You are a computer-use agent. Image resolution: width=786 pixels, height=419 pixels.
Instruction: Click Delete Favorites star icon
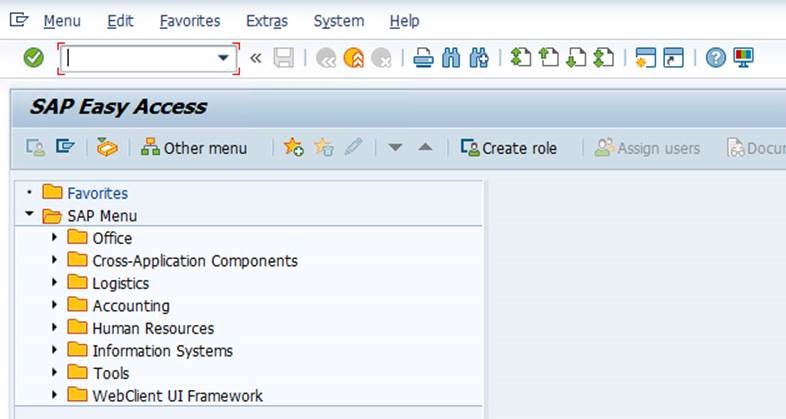pyautogui.click(x=324, y=147)
